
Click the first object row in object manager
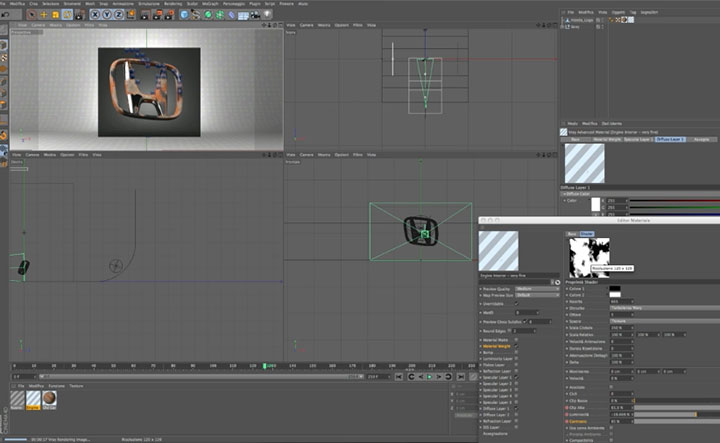[583, 20]
